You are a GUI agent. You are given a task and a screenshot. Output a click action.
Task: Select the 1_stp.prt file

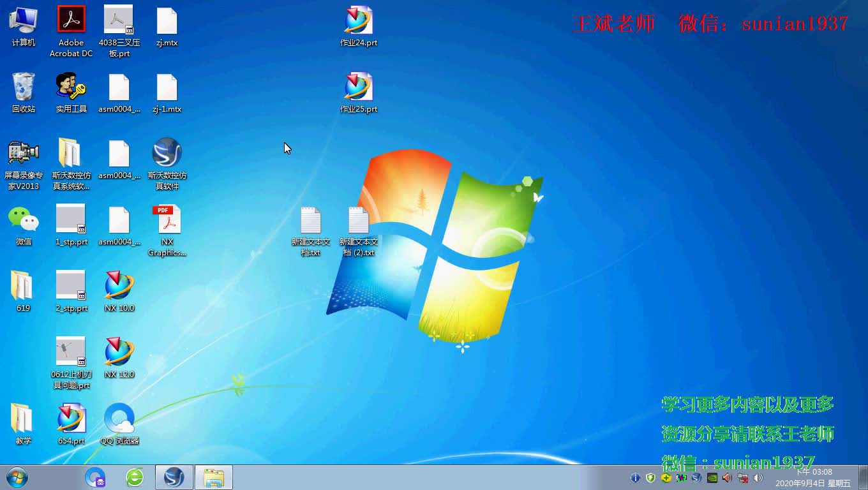pos(71,226)
